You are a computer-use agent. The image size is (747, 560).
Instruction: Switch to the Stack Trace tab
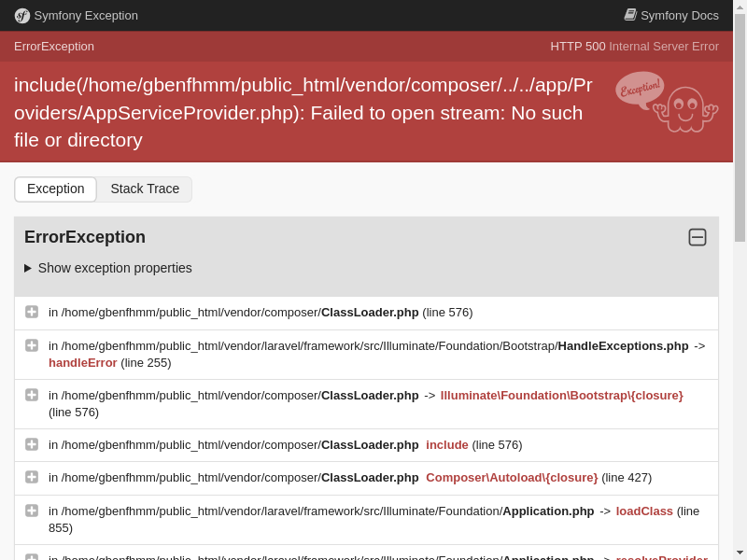pyautogui.click(x=145, y=189)
